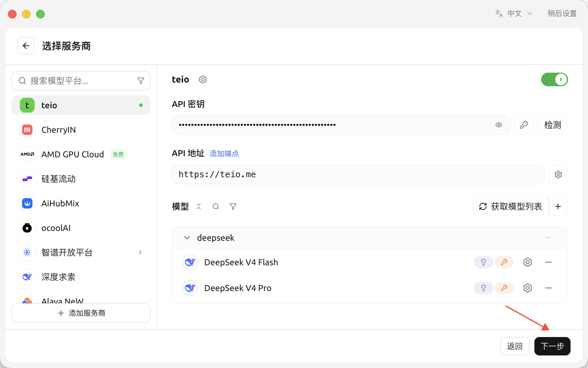The width and height of the screenshot is (588, 368).
Task: Focus the 搜索模型平台 search field
Action: (81, 81)
